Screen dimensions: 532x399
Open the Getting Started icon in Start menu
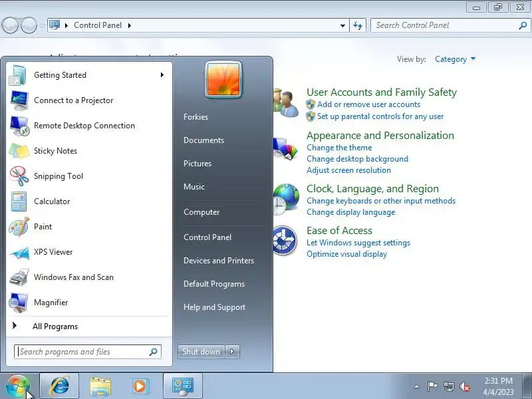tap(18, 75)
